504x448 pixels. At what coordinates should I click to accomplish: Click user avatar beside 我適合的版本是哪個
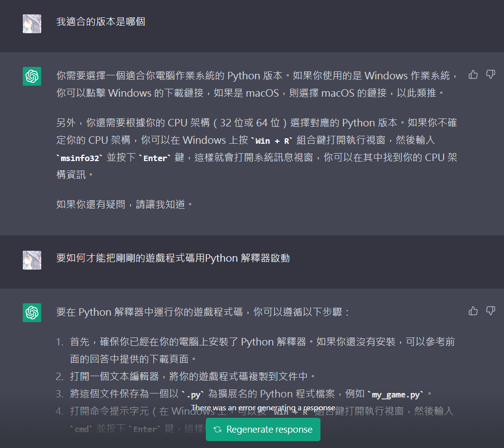tap(32, 24)
